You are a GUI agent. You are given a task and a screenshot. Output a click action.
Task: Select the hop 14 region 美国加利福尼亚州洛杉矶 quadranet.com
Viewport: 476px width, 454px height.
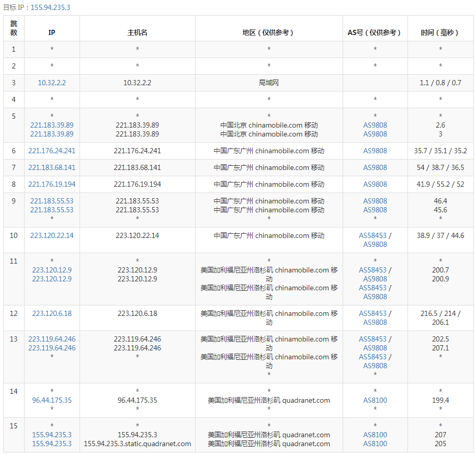(x=269, y=400)
